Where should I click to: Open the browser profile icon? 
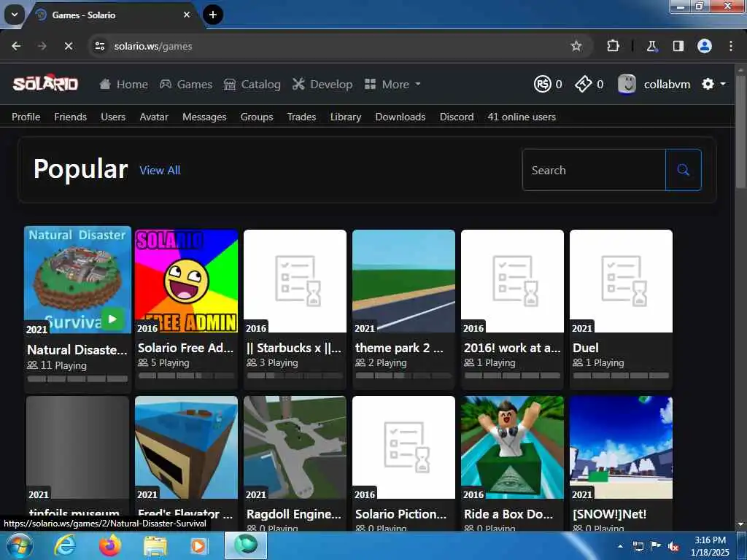pyautogui.click(x=705, y=46)
